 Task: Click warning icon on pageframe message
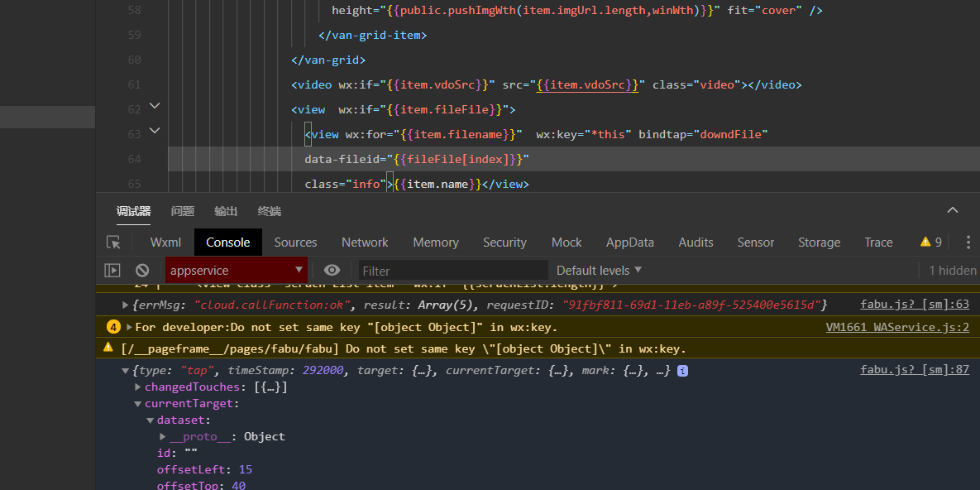tap(108, 348)
